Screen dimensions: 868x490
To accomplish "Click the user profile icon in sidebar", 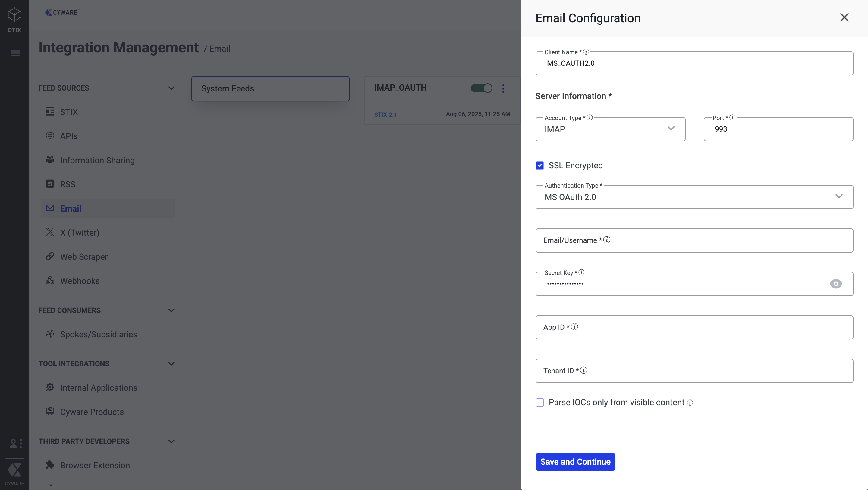I will [x=14, y=444].
